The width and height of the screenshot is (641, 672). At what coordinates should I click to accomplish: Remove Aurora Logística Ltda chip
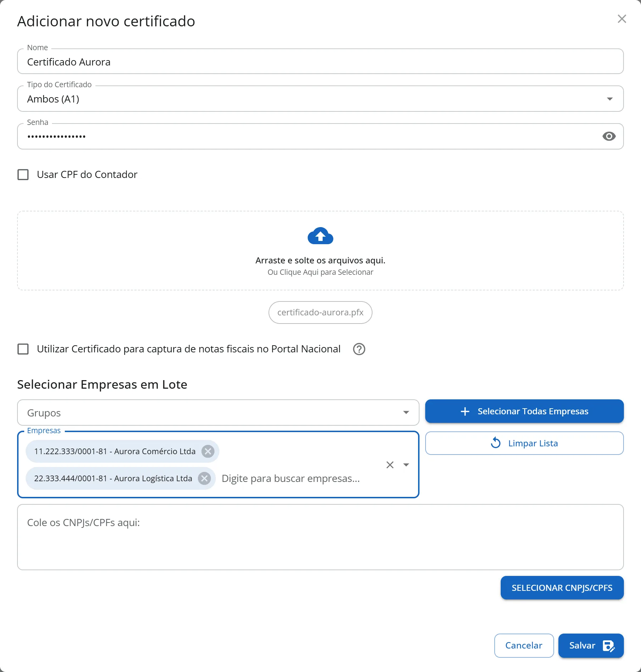click(204, 478)
